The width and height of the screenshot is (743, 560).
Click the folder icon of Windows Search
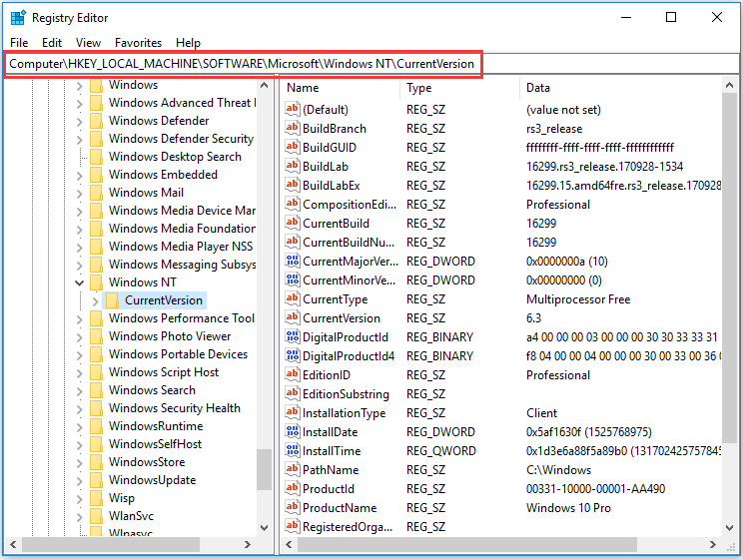(x=96, y=390)
